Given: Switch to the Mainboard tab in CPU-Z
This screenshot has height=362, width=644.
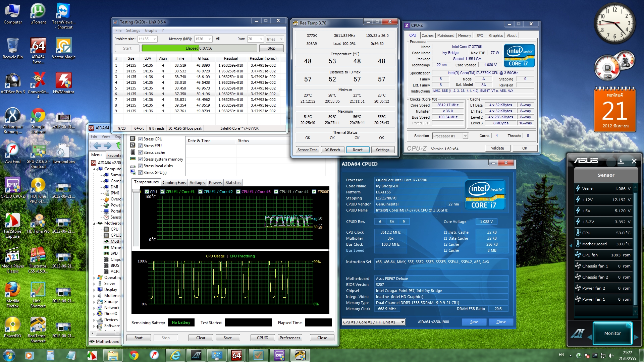Looking at the screenshot, I should click(x=445, y=36).
